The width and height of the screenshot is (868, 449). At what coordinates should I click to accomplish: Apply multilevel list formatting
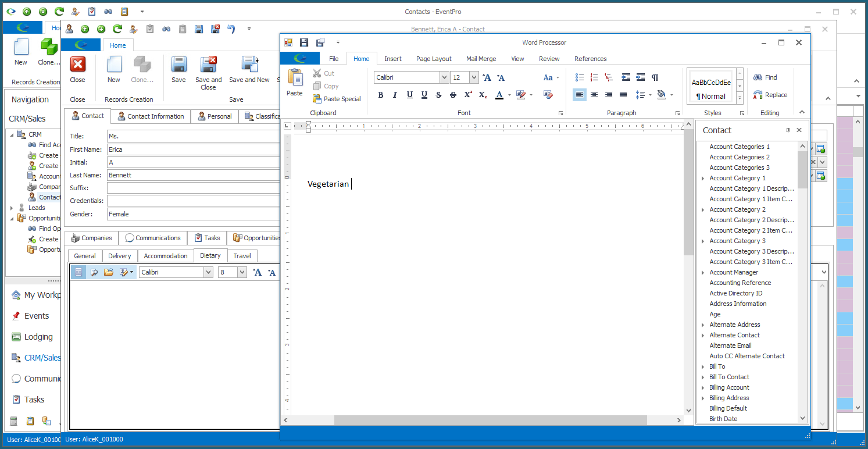pyautogui.click(x=609, y=77)
